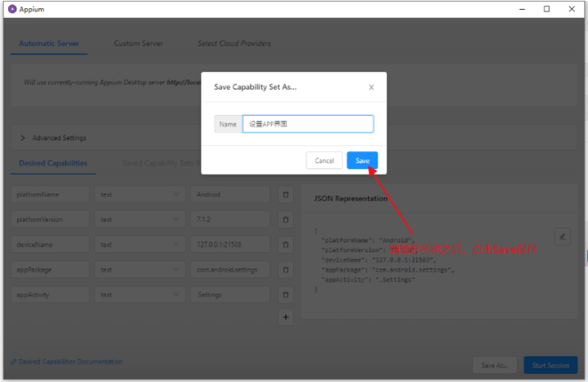Switch to the Automatic Server tab
Screen dimensions: 588x382
coord(49,43)
